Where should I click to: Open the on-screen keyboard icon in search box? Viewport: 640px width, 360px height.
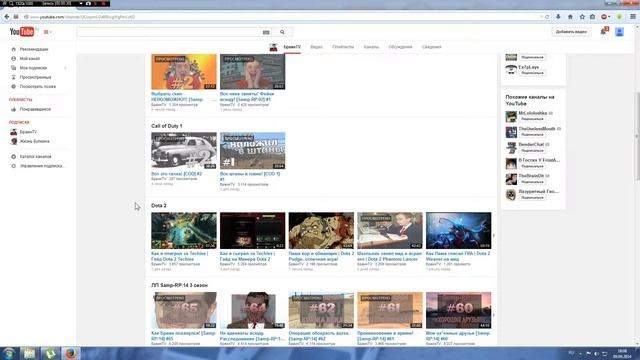pos(266,32)
